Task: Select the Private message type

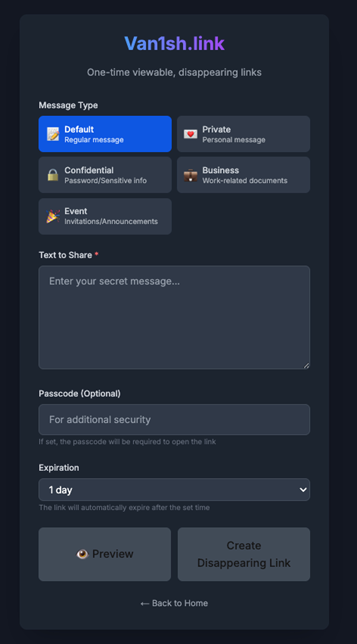Action: click(x=243, y=134)
